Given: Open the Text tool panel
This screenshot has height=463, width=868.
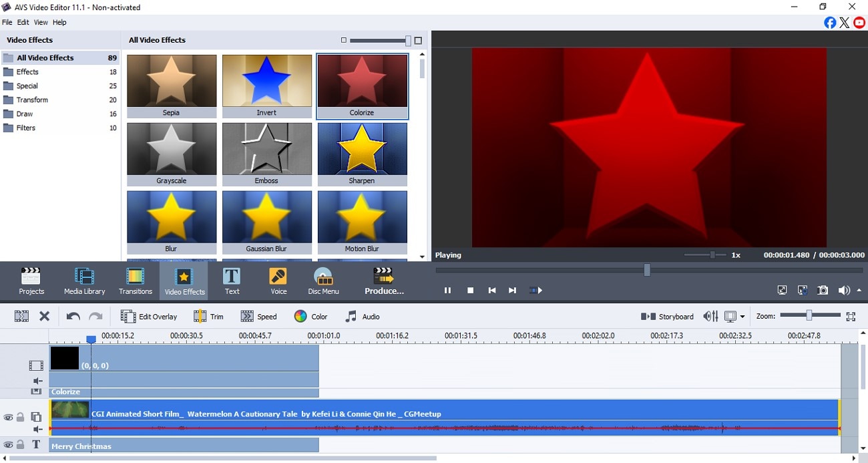Looking at the screenshot, I should pos(232,281).
